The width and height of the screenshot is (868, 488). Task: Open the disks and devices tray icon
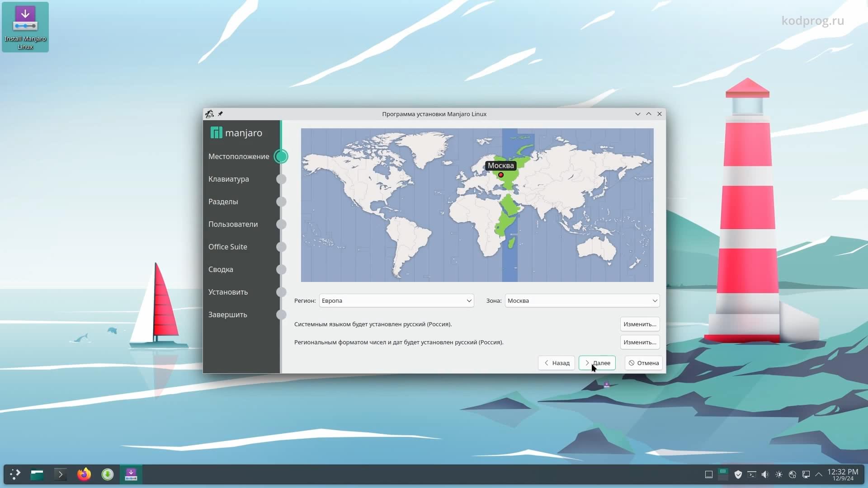(793, 474)
